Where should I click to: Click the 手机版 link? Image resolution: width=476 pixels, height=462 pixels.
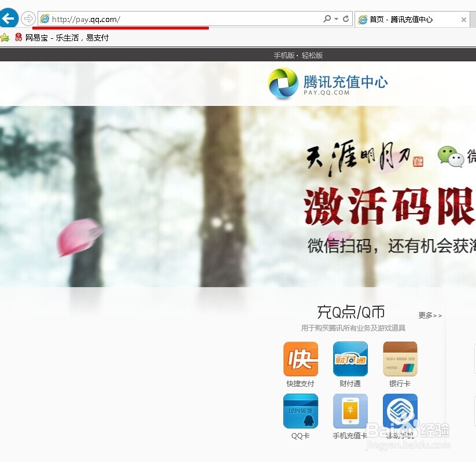pyautogui.click(x=284, y=56)
